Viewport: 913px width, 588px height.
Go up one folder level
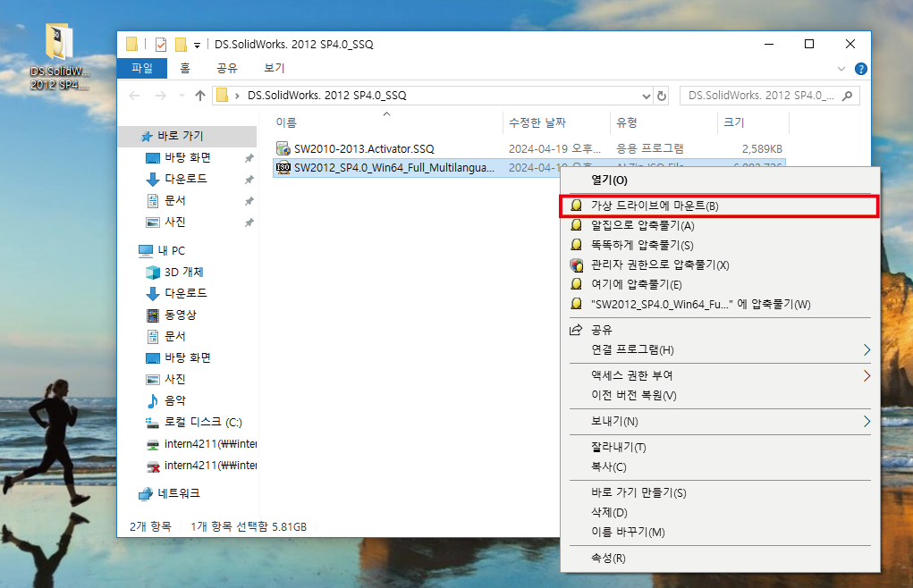point(200,96)
